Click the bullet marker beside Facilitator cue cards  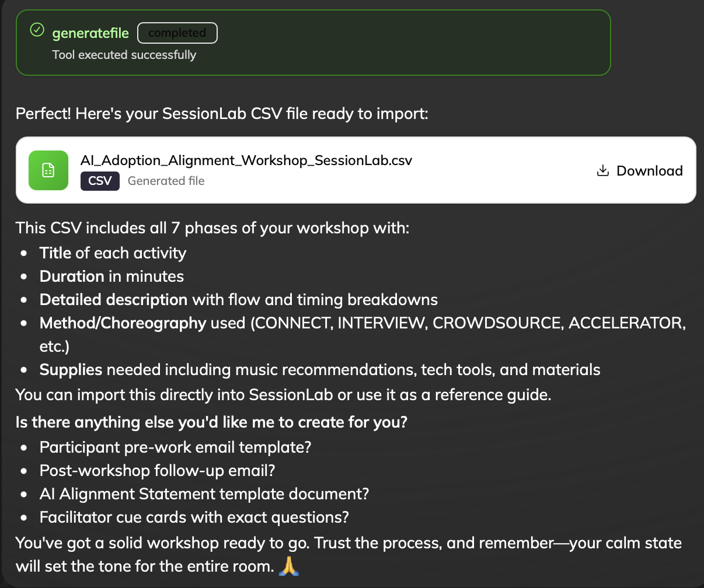24,518
